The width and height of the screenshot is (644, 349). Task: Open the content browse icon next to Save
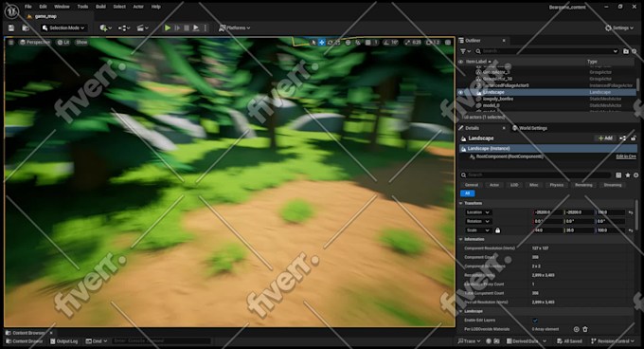pyautogui.click(x=26, y=28)
